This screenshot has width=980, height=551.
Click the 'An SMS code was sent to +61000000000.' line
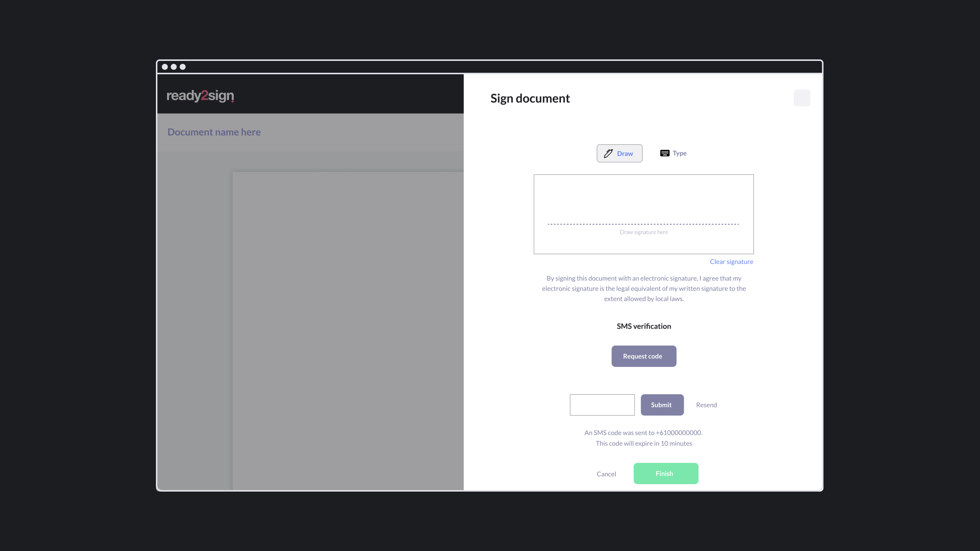coord(643,433)
